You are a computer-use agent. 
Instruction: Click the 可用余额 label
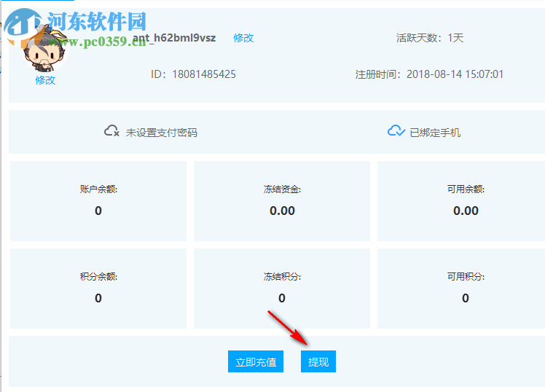click(466, 189)
